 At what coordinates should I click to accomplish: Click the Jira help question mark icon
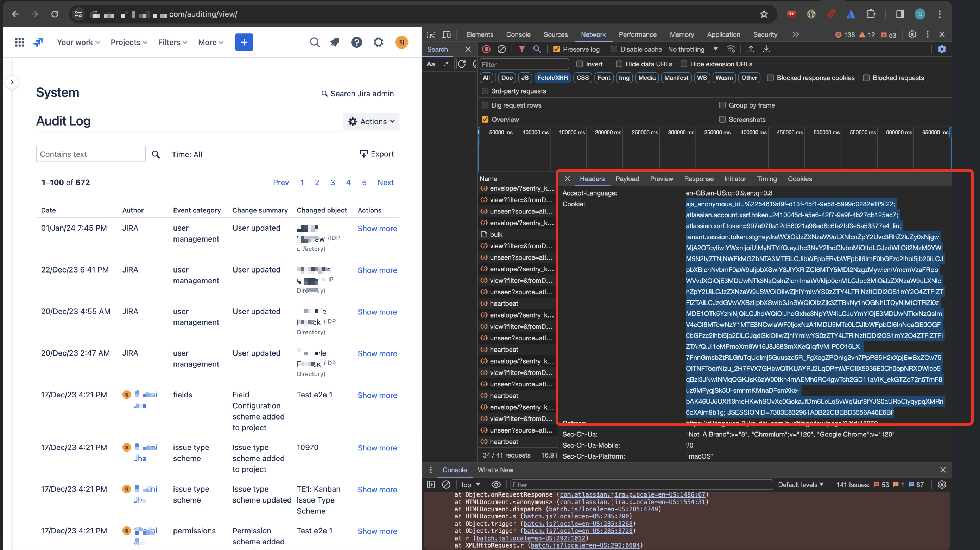pyautogui.click(x=356, y=42)
